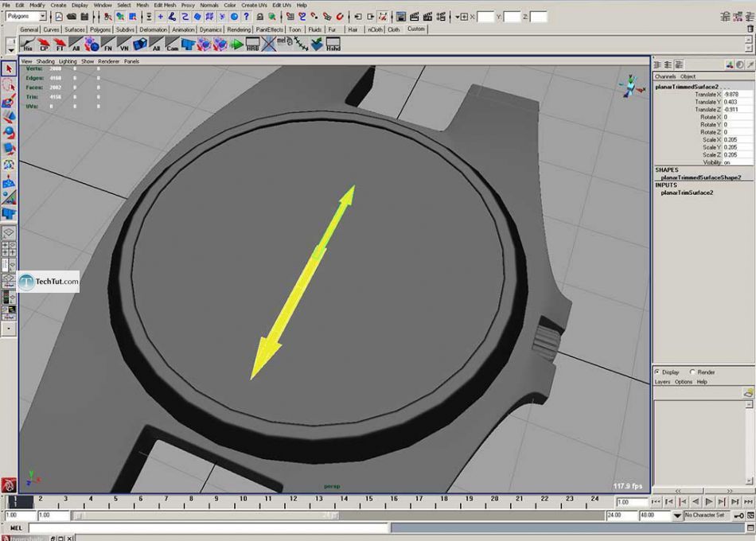Click the play forward button
This screenshot has width=756, height=541.
pos(709,502)
